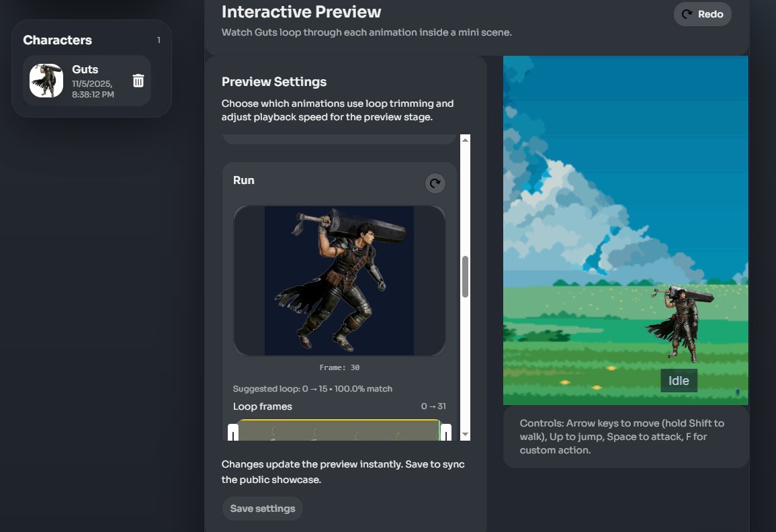The width and height of the screenshot is (776, 532).
Task: Delete the Guts character with trash icon
Action: coord(138,81)
